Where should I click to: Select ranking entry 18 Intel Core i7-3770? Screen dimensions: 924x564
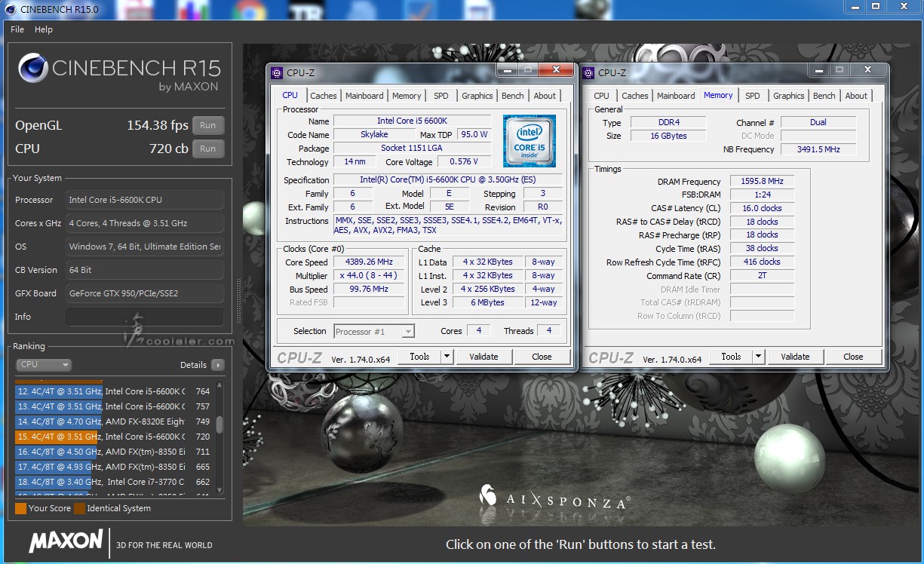pyautogui.click(x=113, y=482)
